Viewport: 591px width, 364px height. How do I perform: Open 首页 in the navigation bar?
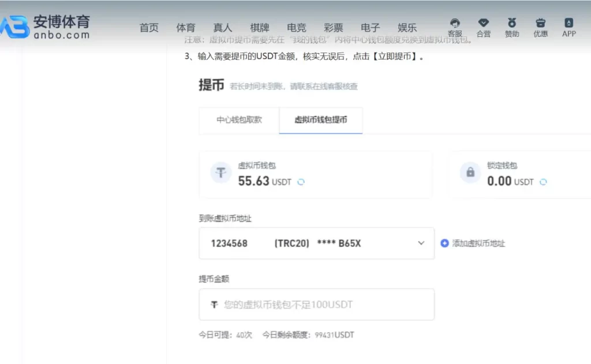pyautogui.click(x=149, y=28)
